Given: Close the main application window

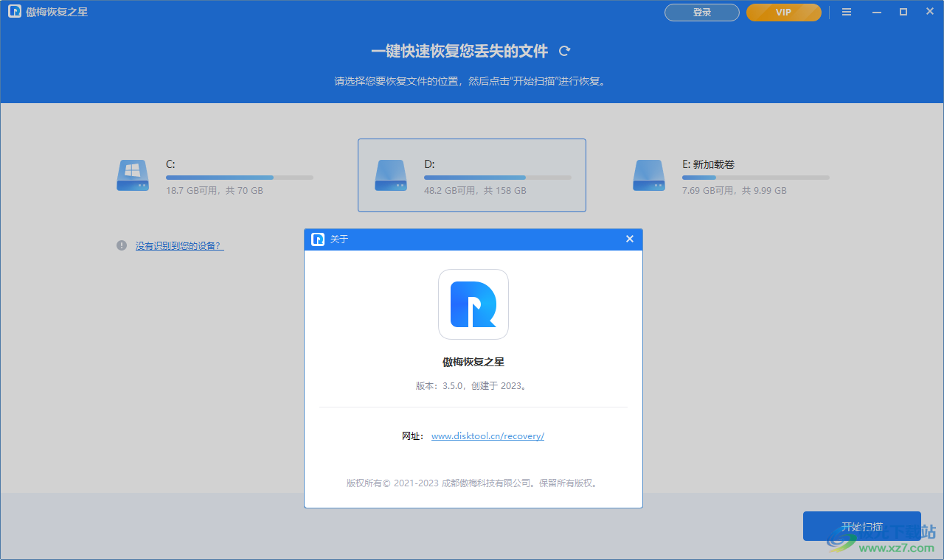Looking at the screenshot, I should pos(929,12).
